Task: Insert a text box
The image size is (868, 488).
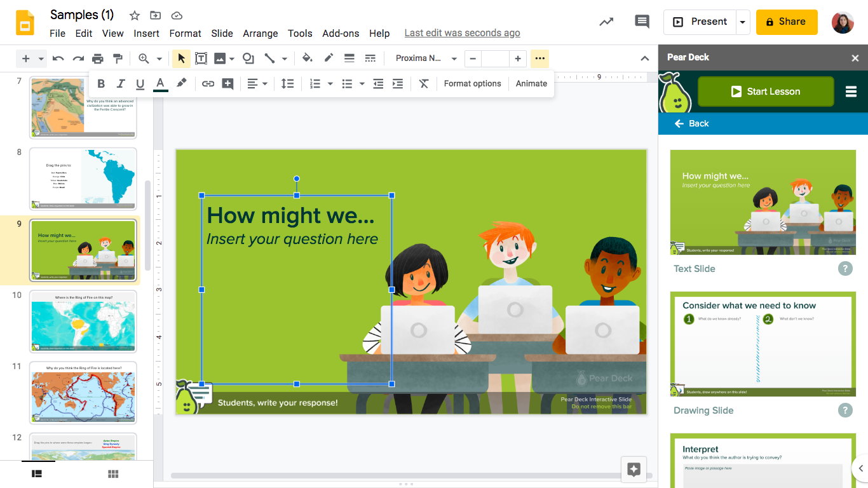Action: [201, 58]
